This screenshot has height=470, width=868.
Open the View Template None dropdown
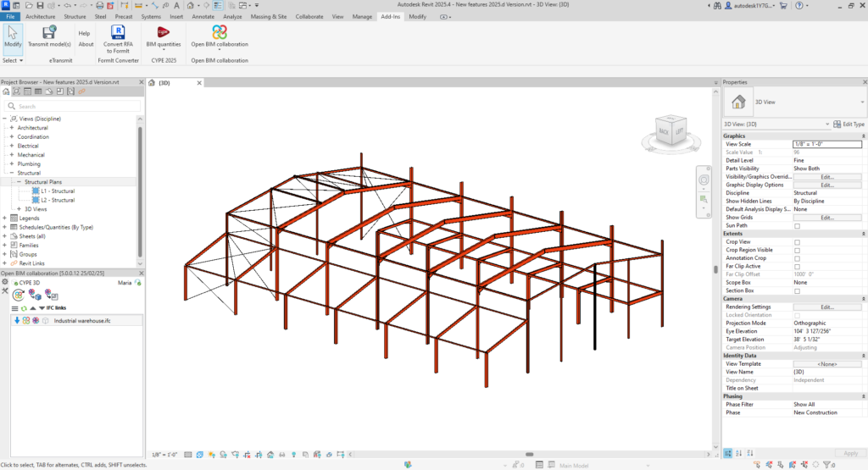pos(827,364)
